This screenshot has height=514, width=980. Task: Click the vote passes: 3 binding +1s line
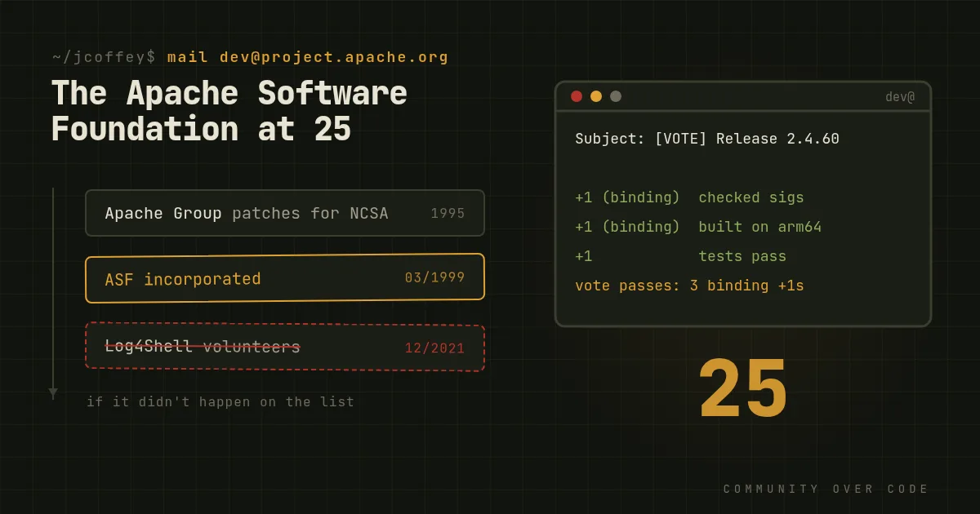tap(689, 286)
